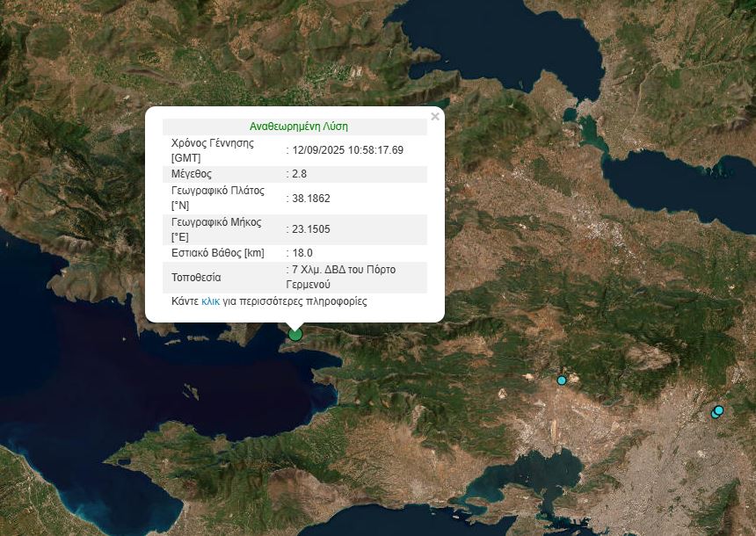The width and height of the screenshot is (756, 536).
Task: Click the location text '7 Χλμ. ΔΒΔ του Πόρτο Γερμενού'
Action: [341, 277]
